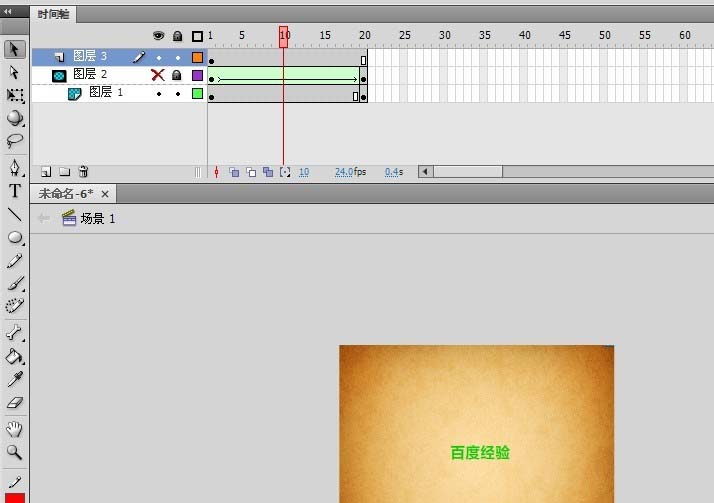
Task: Toggle Onion Skin in timeline
Action: 234,172
